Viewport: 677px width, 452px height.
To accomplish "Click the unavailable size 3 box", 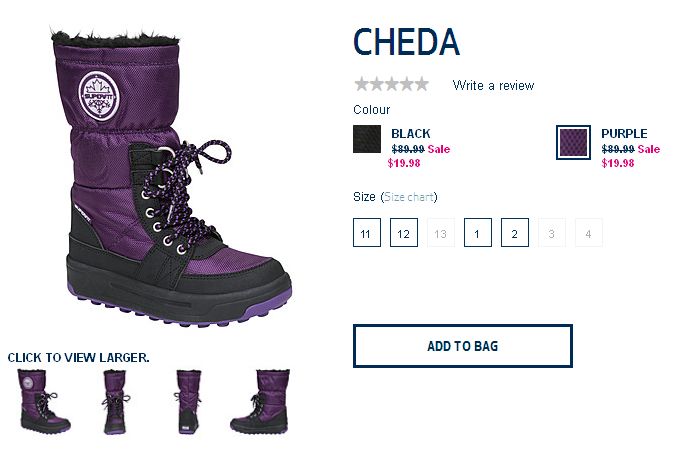I will tap(551, 234).
